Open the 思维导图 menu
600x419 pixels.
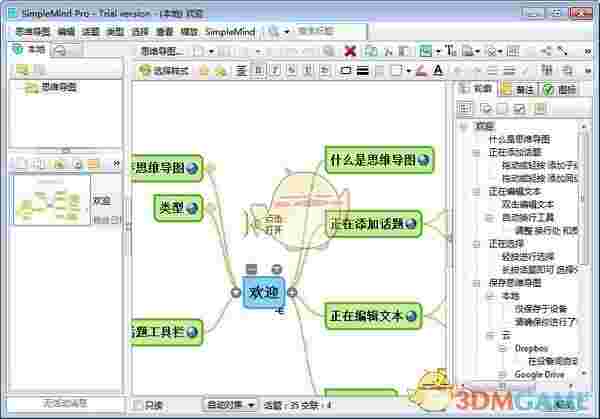32,32
